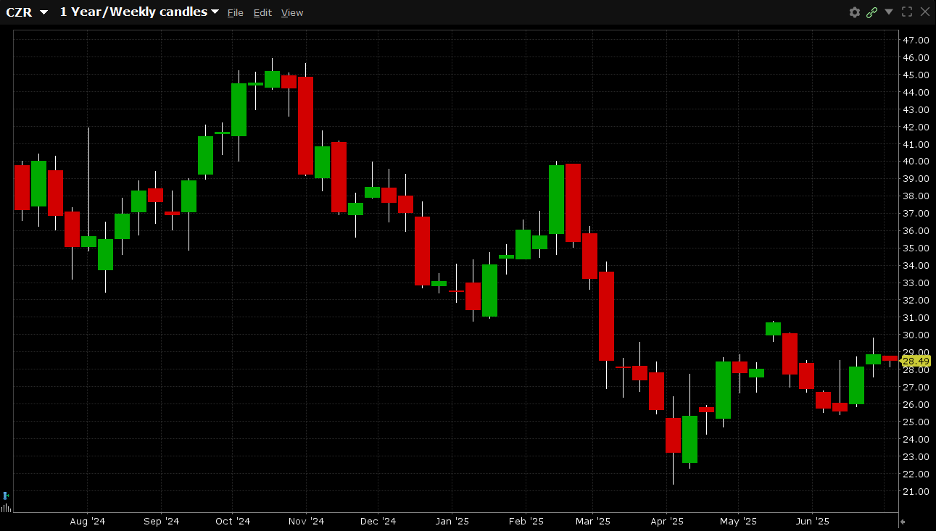
Task: Select the latest red candle beside 28.49 tag
Action: (889, 359)
